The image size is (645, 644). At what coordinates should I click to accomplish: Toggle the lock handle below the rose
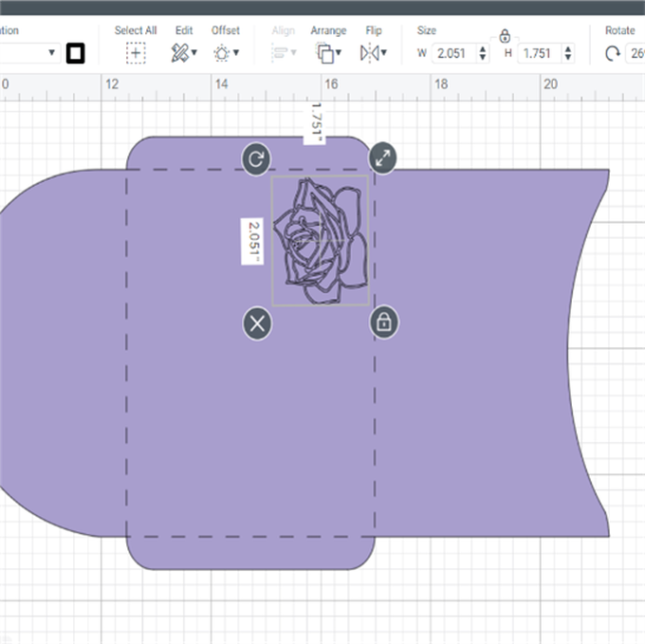click(x=384, y=322)
